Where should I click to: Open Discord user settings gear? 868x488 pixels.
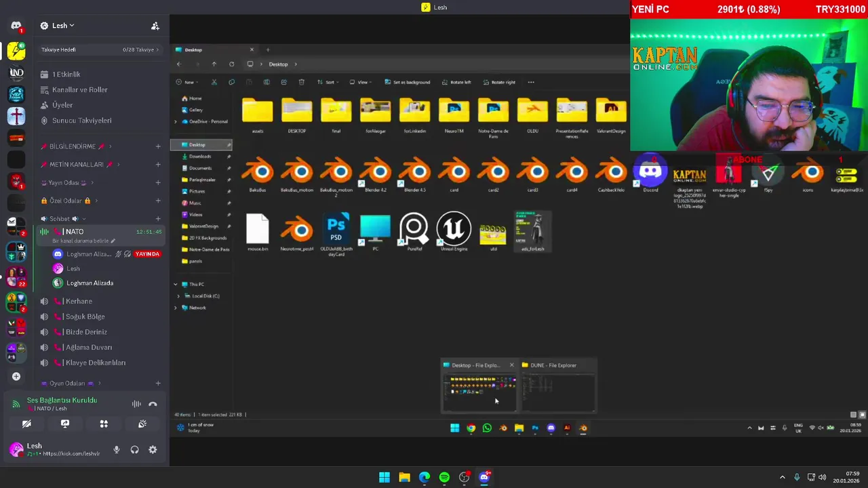click(x=153, y=449)
